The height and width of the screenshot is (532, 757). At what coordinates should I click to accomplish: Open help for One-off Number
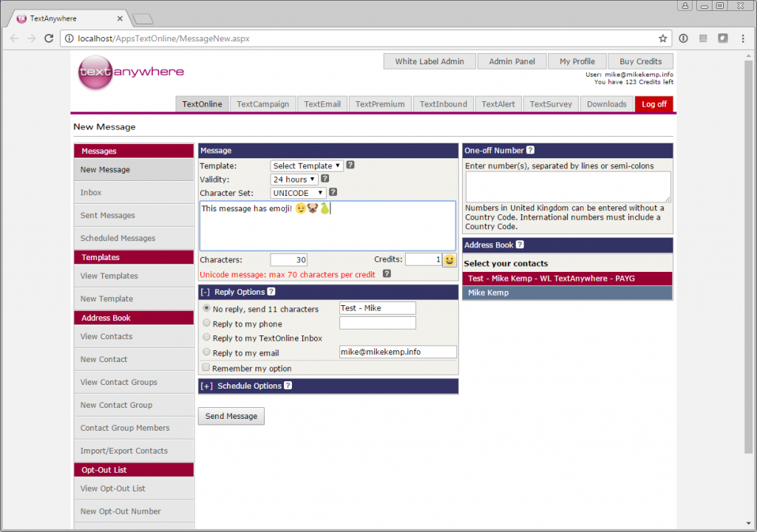530,150
